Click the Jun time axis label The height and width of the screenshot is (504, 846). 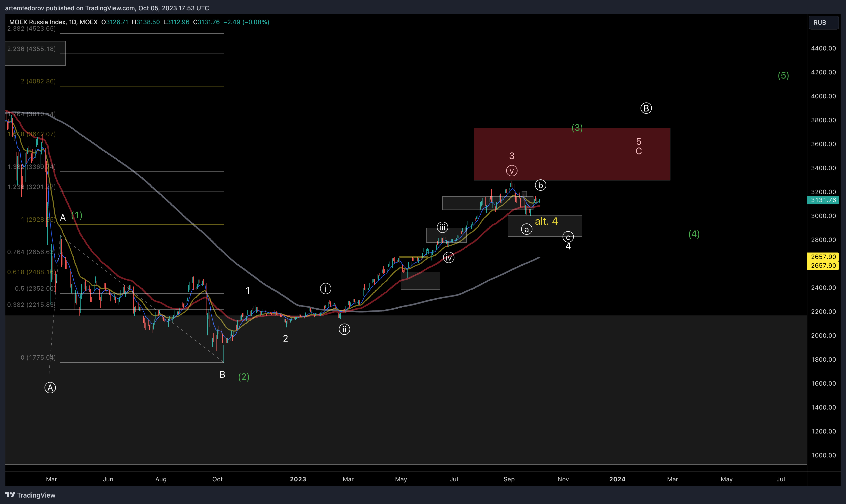[108, 479]
